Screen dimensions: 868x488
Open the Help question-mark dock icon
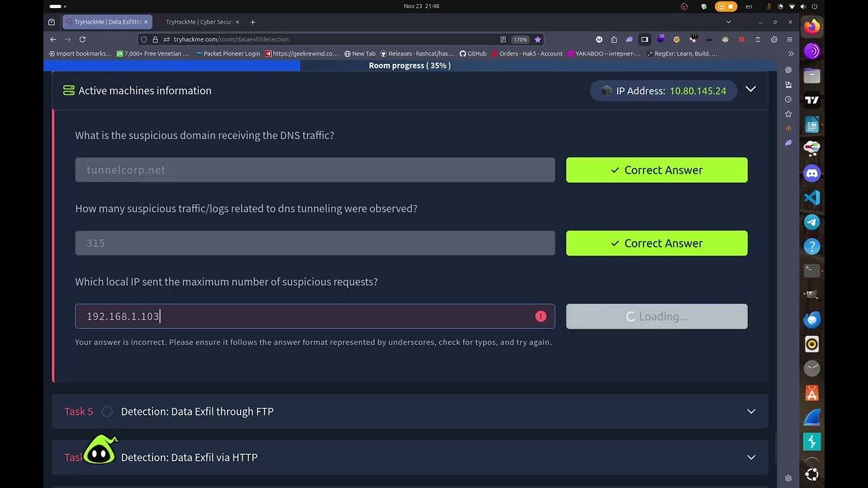coord(812,246)
